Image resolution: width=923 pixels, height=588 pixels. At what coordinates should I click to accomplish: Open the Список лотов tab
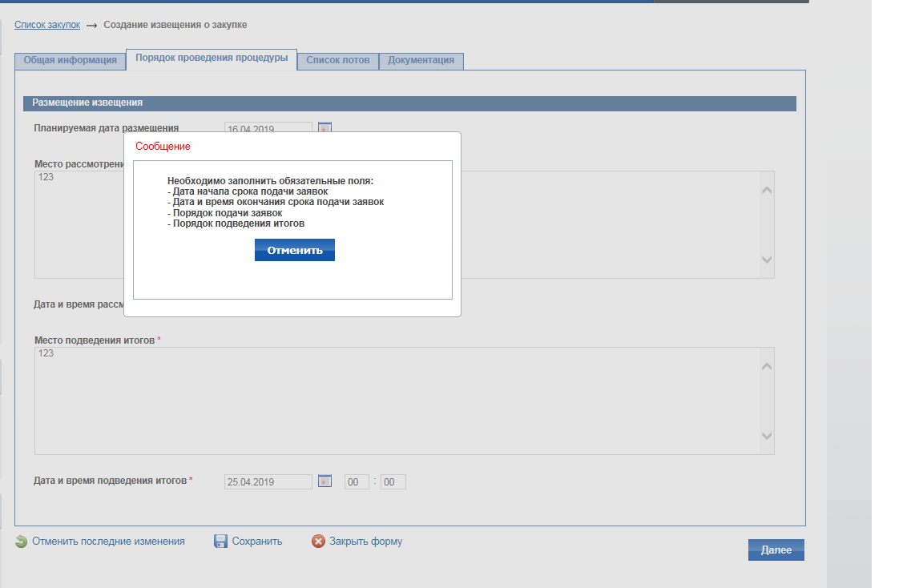338,60
